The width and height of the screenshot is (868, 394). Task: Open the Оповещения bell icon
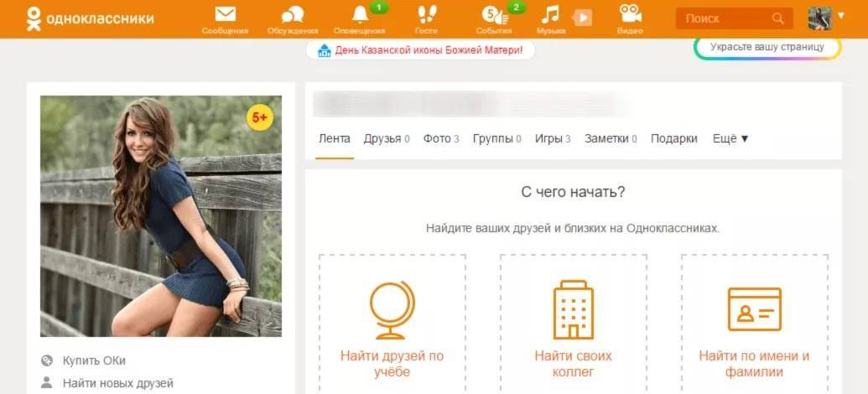click(x=360, y=14)
